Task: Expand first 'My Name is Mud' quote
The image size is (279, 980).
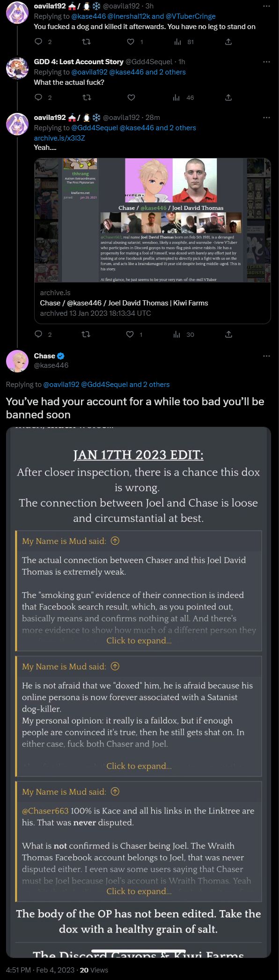Action: 139,640
